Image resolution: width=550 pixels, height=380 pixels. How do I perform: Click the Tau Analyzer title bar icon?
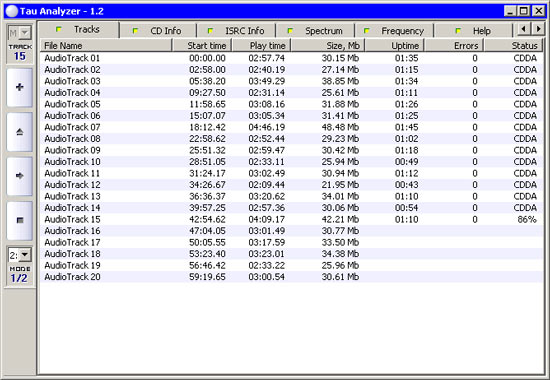point(12,11)
